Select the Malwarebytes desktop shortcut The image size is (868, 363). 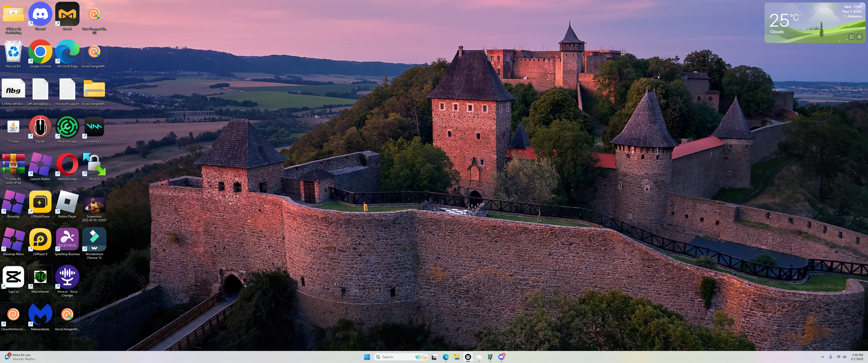pos(40,315)
